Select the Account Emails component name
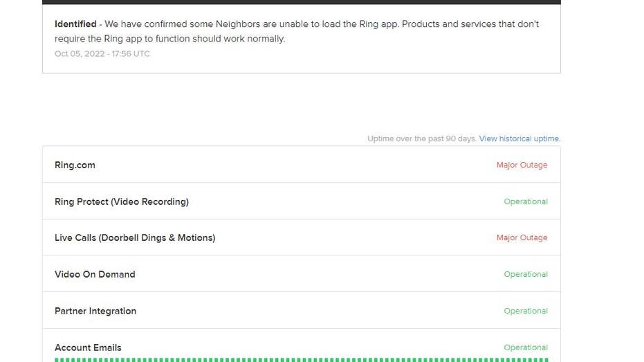This screenshot has height=362, width=644. pos(88,347)
